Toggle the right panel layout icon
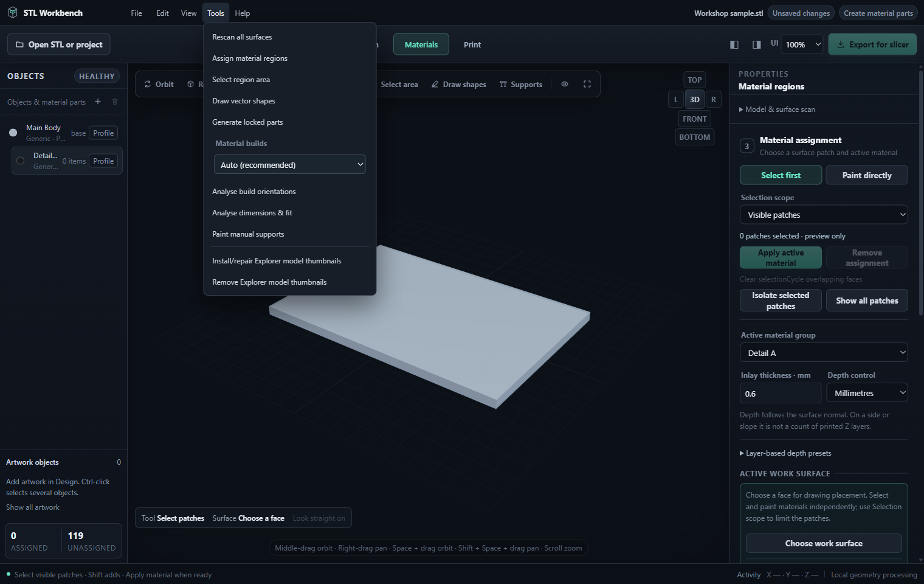Screen dimensions: 924x584 [x=757, y=44]
